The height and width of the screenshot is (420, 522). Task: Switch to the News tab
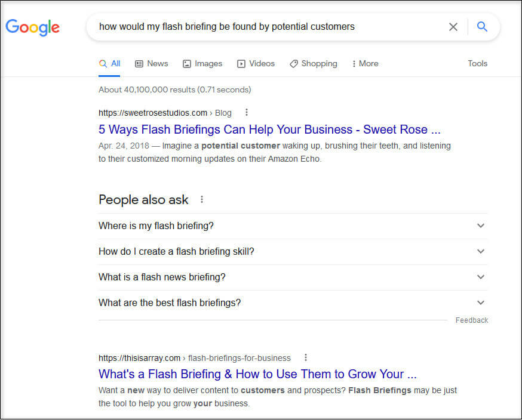tap(152, 63)
